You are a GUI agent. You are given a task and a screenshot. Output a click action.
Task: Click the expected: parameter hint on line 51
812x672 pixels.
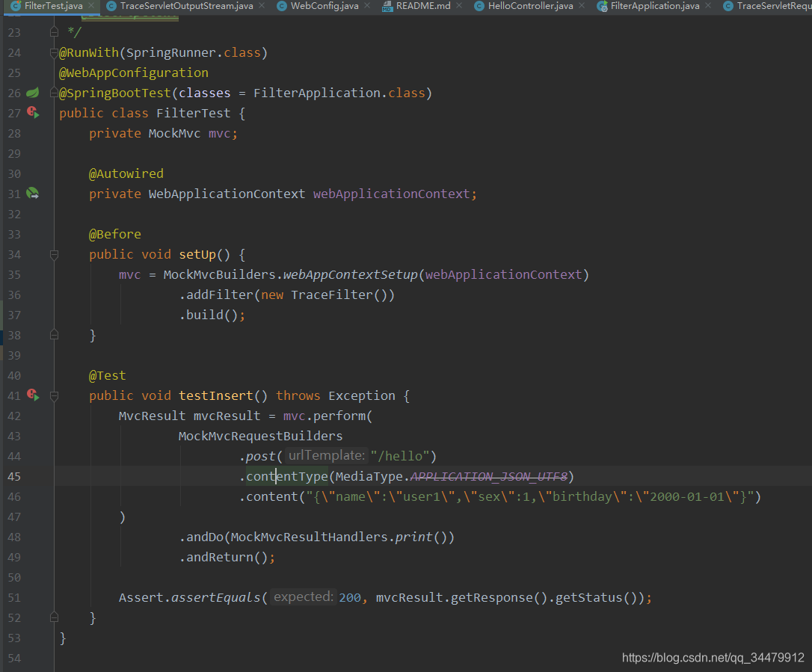(x=303, y=597)
